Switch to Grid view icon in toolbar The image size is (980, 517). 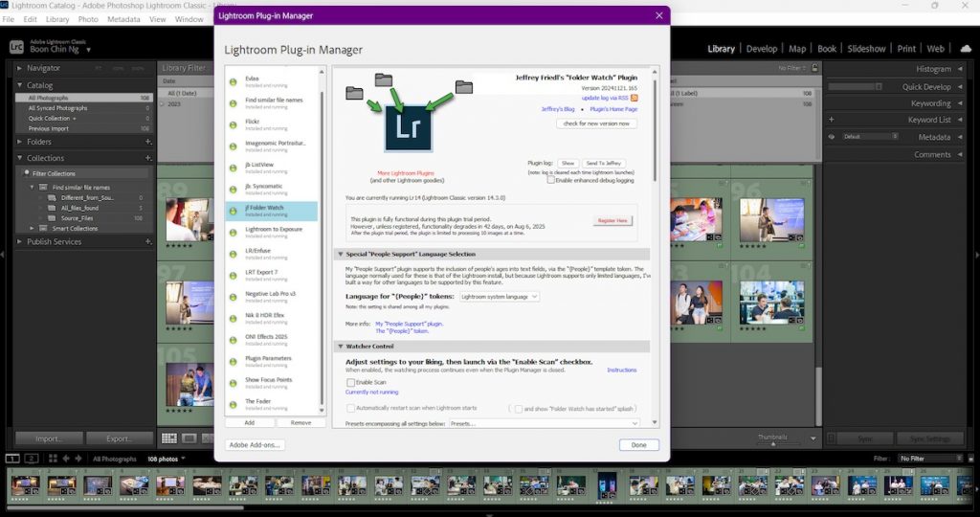(x=169, y=438)
